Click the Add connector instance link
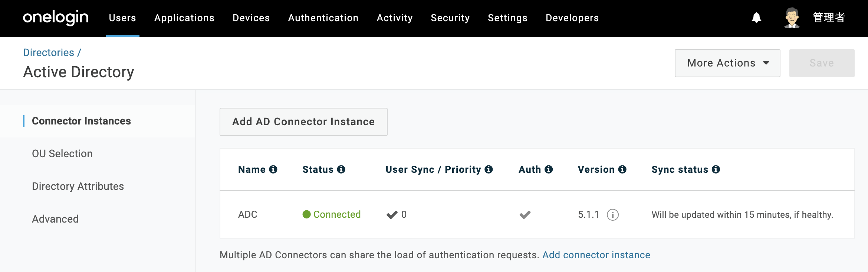868x272 pixels. (x=596, y=255)
